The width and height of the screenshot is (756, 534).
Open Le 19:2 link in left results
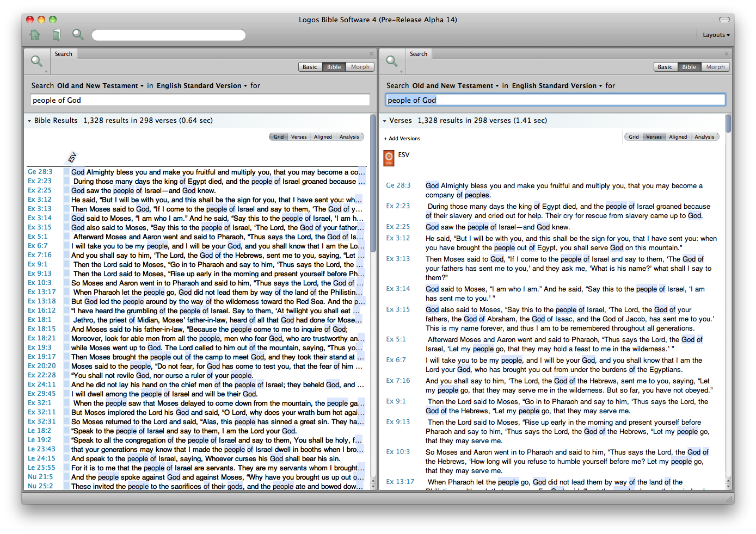(40, 440)
